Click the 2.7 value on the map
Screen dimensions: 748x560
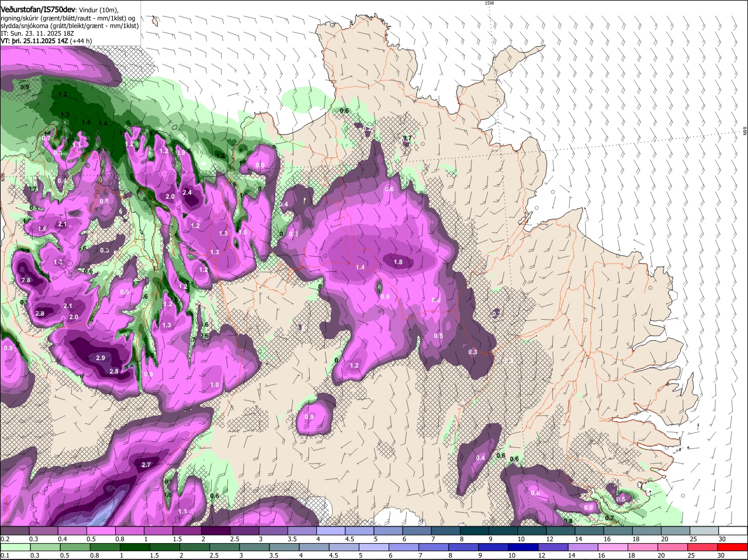tap(147, 465)
